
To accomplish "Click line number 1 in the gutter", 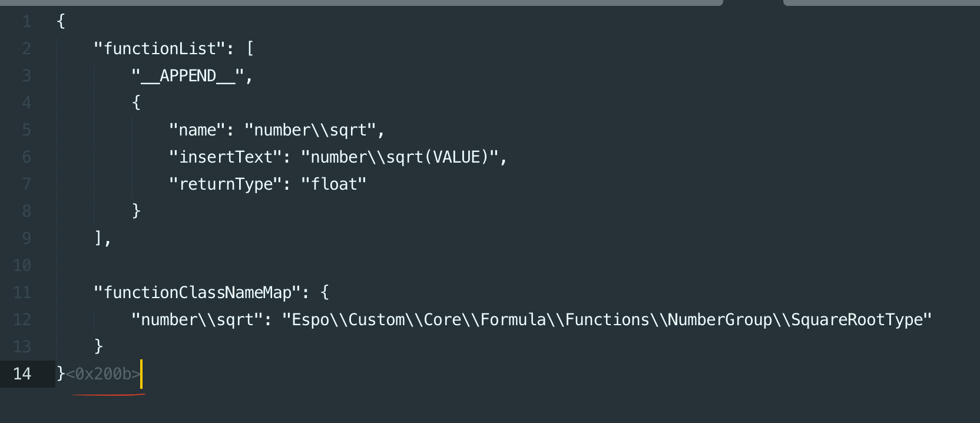I will click(27, 22).
